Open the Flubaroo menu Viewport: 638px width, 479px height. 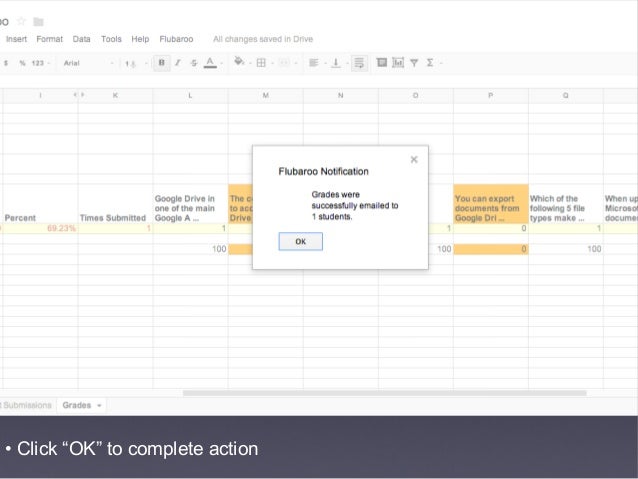(x=176, y=39)
